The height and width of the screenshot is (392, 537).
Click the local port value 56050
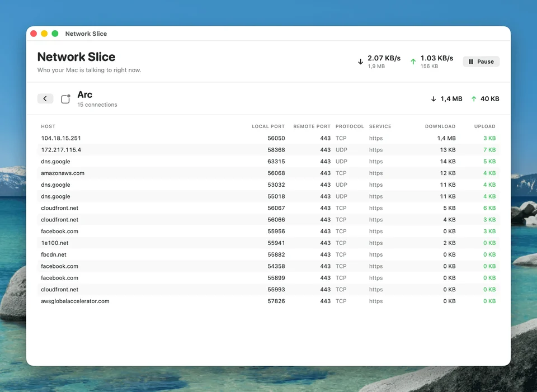[276, 138]
